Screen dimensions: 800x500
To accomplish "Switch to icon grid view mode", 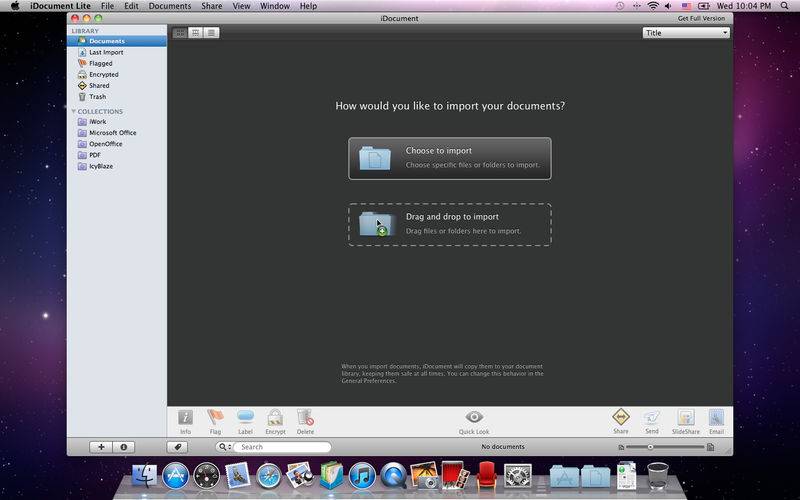I will (180, 33).
